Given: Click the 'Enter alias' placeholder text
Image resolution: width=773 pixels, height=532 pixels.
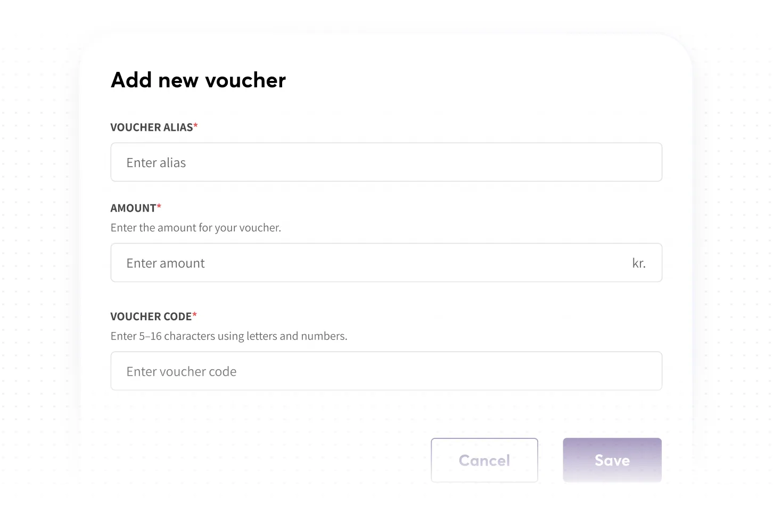Looking at the screenshot, I should point(156,163).
